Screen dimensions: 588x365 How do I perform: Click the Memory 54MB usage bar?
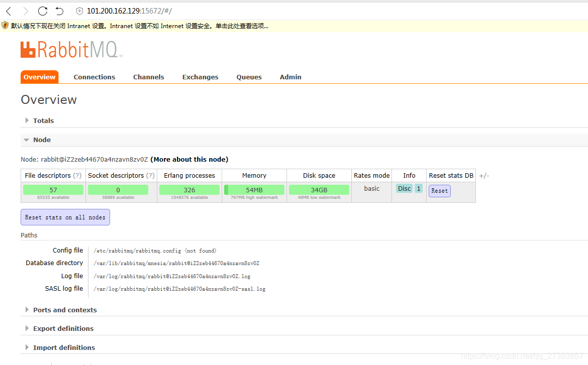(254, 190)
